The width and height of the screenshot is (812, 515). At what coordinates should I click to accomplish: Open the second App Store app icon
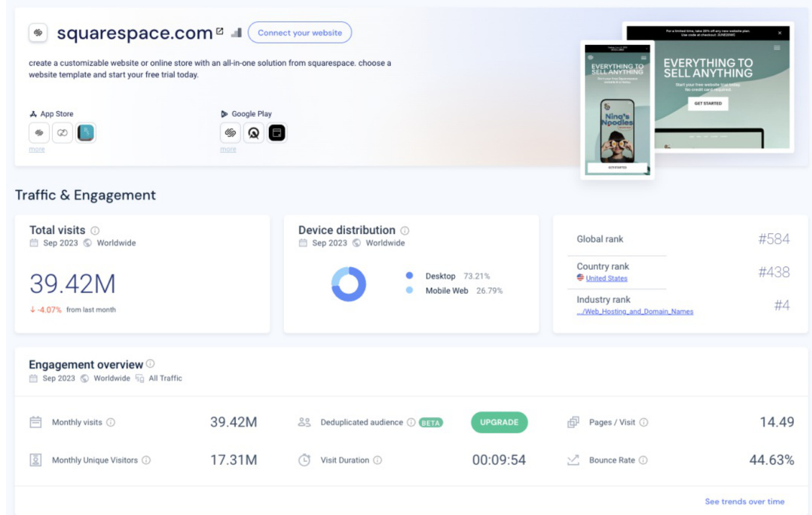tap(62, 132)
